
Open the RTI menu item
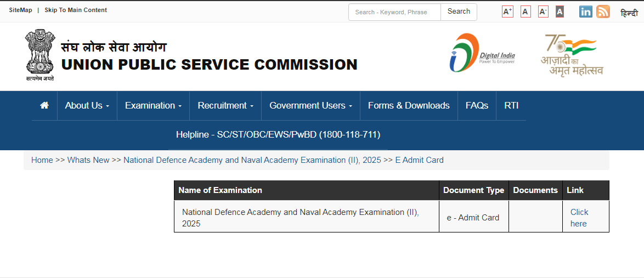(511, 105)
